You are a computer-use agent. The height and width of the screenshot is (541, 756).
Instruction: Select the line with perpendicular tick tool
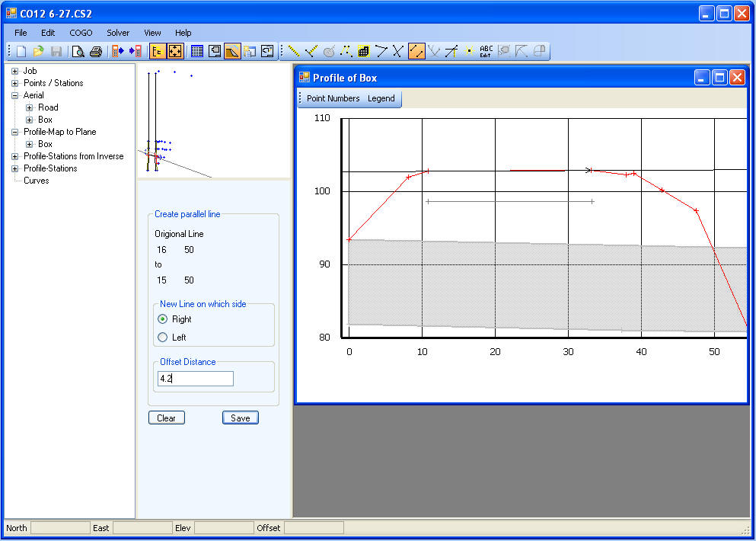451,51
